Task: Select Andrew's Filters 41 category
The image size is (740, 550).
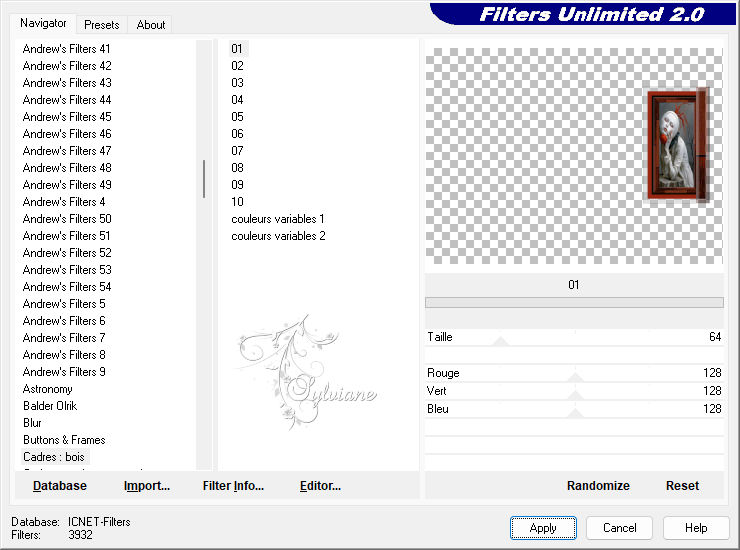Action: pyautogui.click(x=67, y=49)
